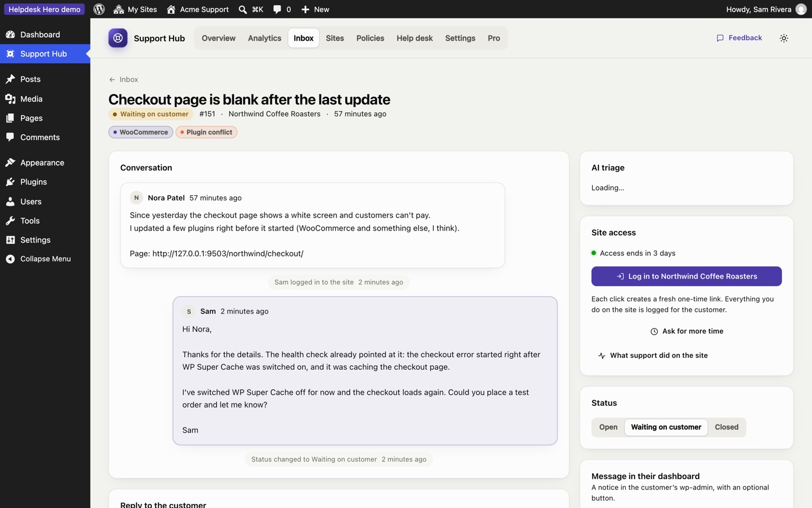Open Dashboard in the sidebar
The height and width of the screenshot is (508, 812).
[45, 35]
